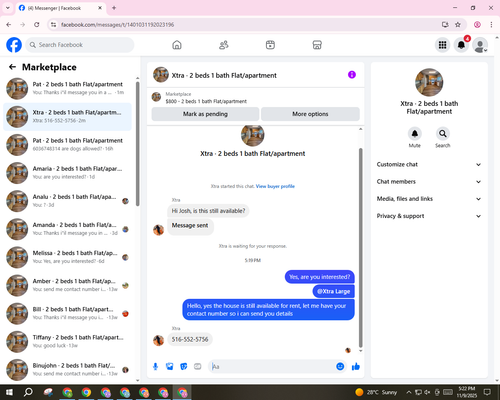Click the chat messages scrollbar

click(x=360, y=248)
